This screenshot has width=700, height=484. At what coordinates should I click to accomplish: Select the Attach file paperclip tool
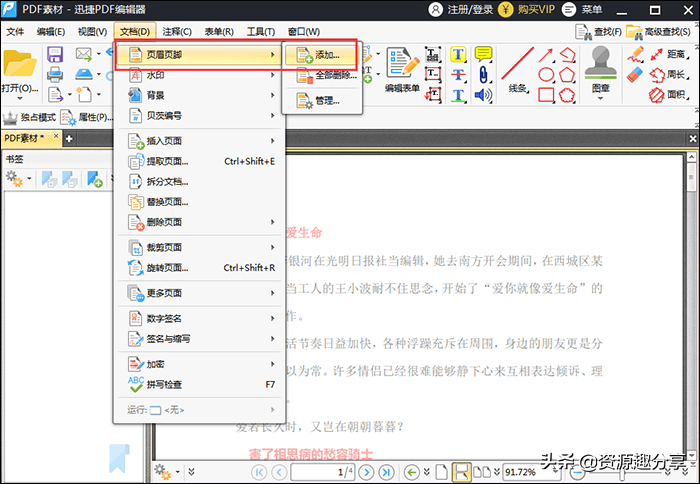pyautogui.click(x=483, y=75)
